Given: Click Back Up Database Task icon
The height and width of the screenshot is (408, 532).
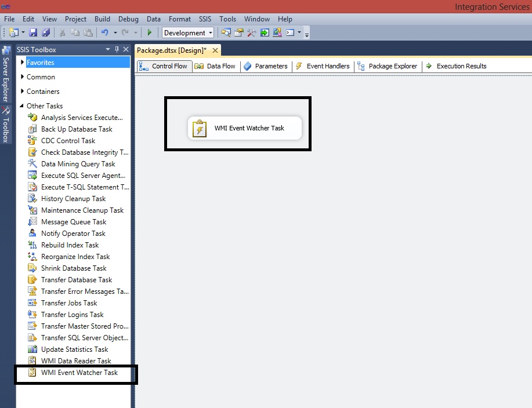Looking at the screenshot, I should [32, 129].
